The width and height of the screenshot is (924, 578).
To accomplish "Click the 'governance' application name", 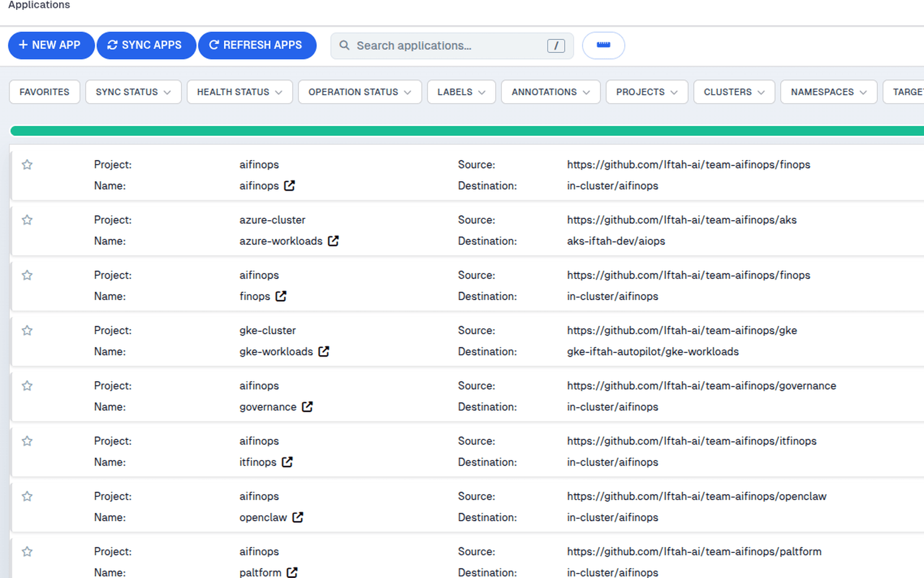I will point(268,407).
